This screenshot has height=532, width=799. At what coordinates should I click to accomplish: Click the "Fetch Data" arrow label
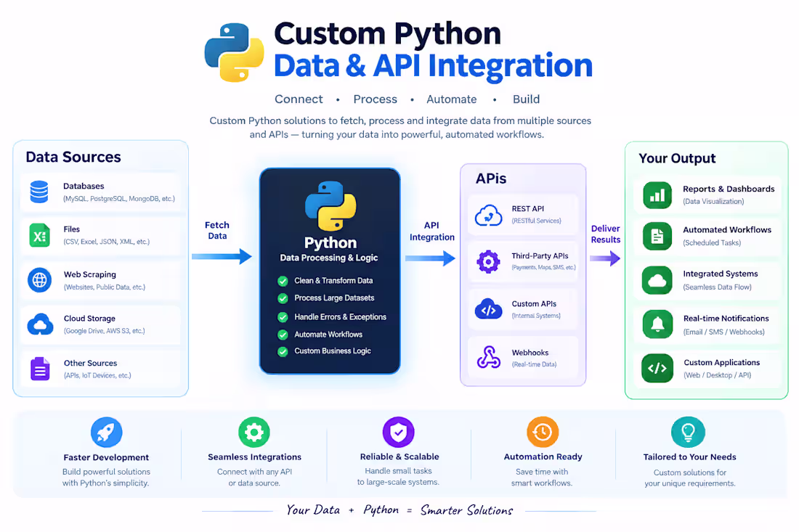(217, 230)
